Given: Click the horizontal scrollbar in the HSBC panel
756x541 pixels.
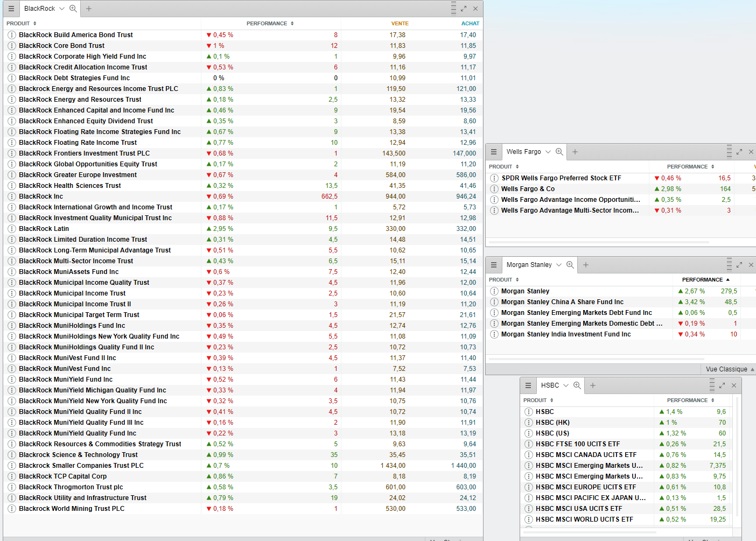Looking at the screenshot, I should pos(590,532).
